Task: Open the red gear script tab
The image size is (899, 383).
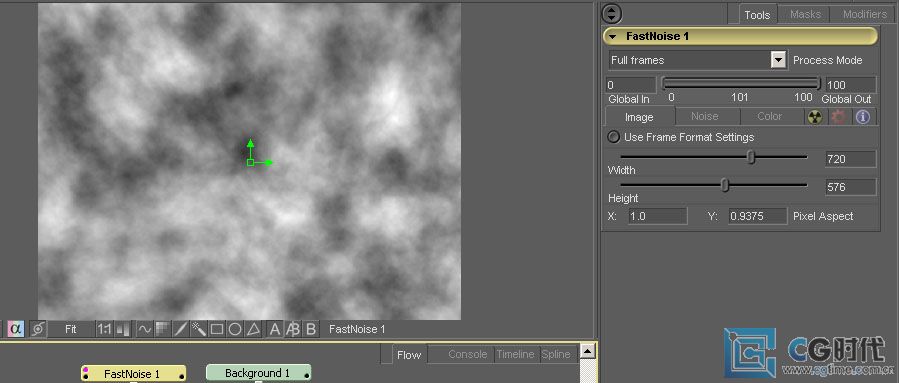Action: click(x=839, y=116)
